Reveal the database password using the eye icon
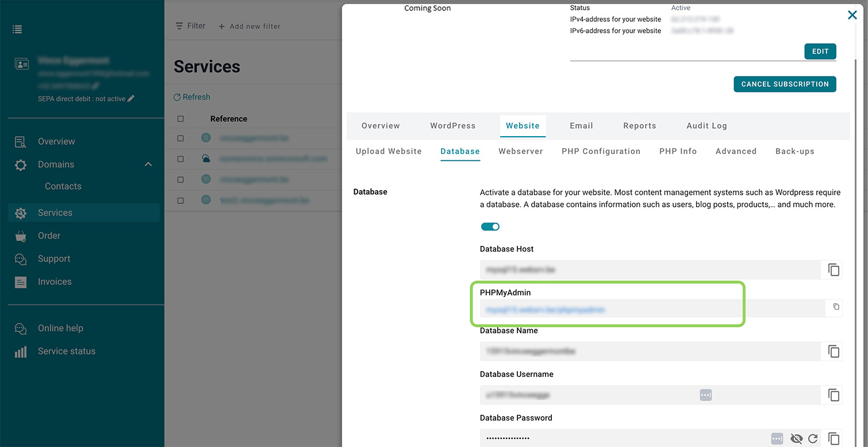This screenshot has height=447, width=868. point(796,439)
